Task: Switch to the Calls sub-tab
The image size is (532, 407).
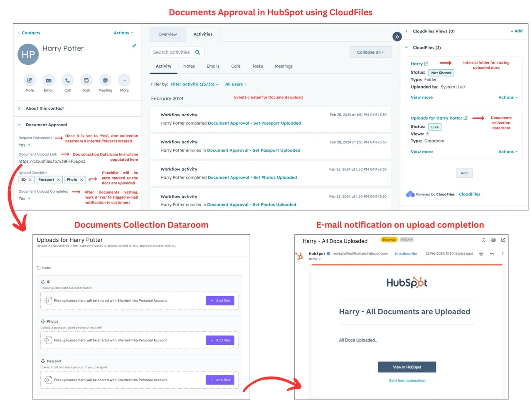Action: coord(236,66)
